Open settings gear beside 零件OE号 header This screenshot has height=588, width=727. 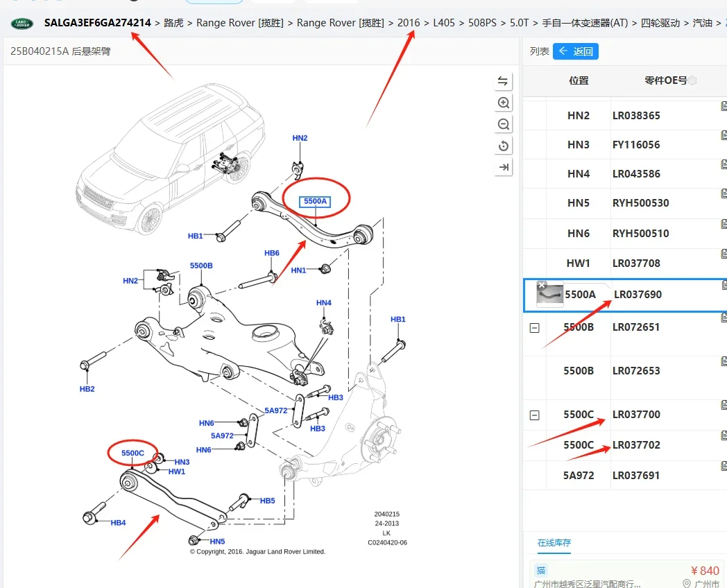[692, 80]
